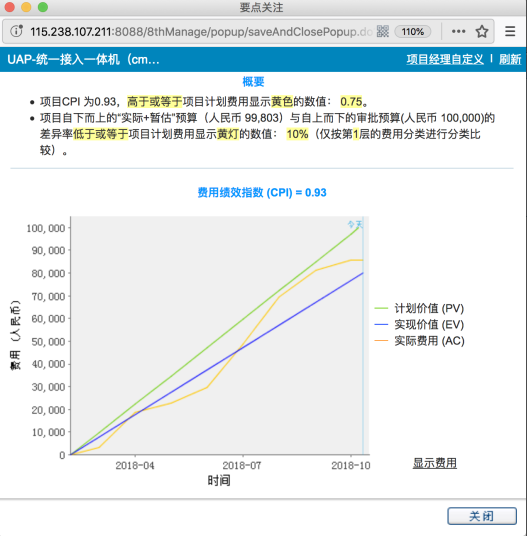Click the 关闭 button

[x=482, y=516]
